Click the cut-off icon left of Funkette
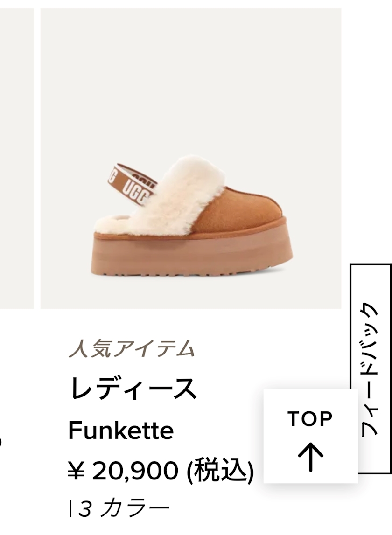 click(x=1, y=440)
